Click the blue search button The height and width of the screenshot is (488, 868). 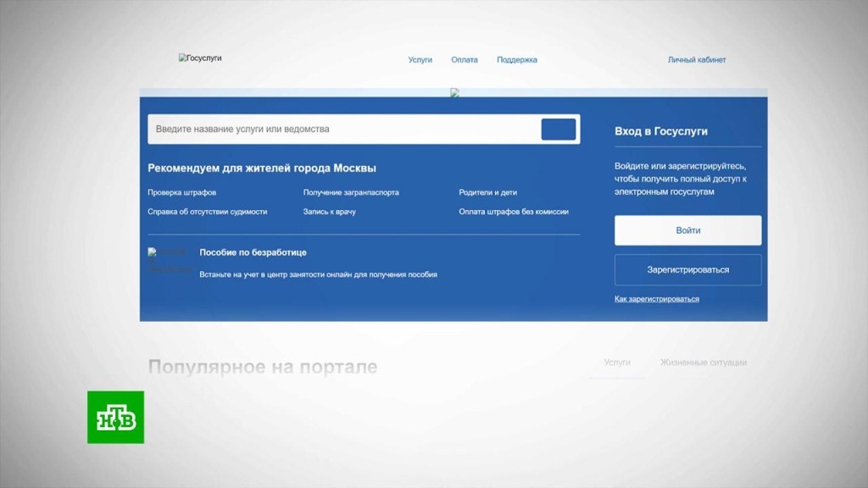click(559, 129)
